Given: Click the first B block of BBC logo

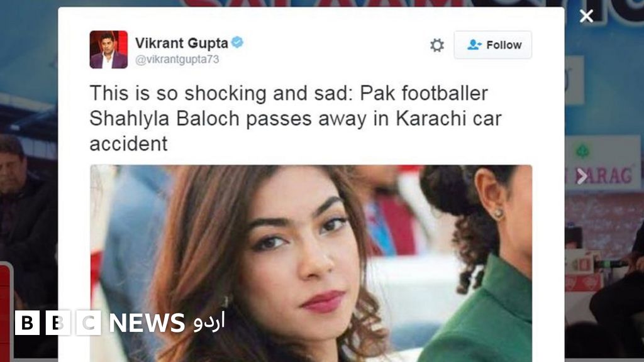Looking at the screenshot, I should click(27, 322).
